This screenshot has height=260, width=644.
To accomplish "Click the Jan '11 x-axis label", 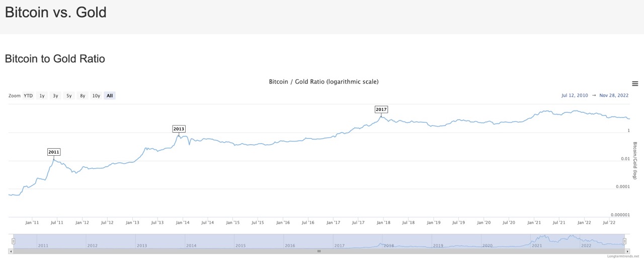I will click(x=32, y=222).
